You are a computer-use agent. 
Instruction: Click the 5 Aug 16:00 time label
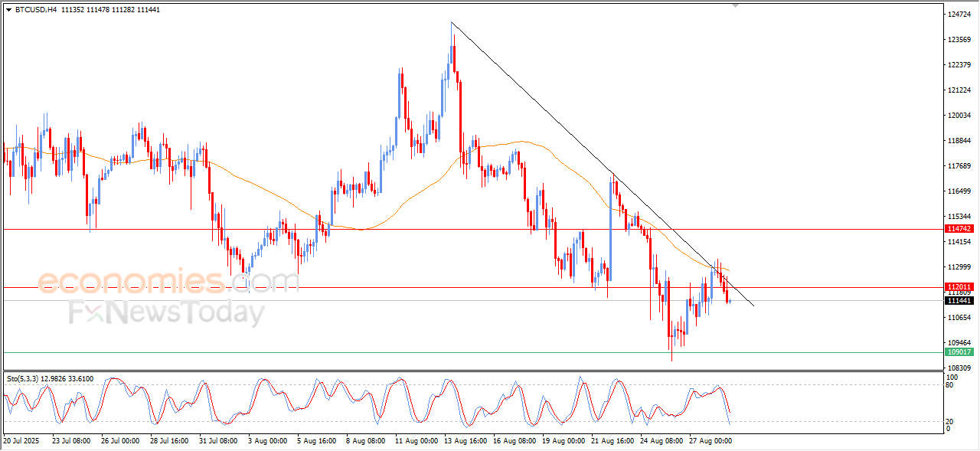318,441
